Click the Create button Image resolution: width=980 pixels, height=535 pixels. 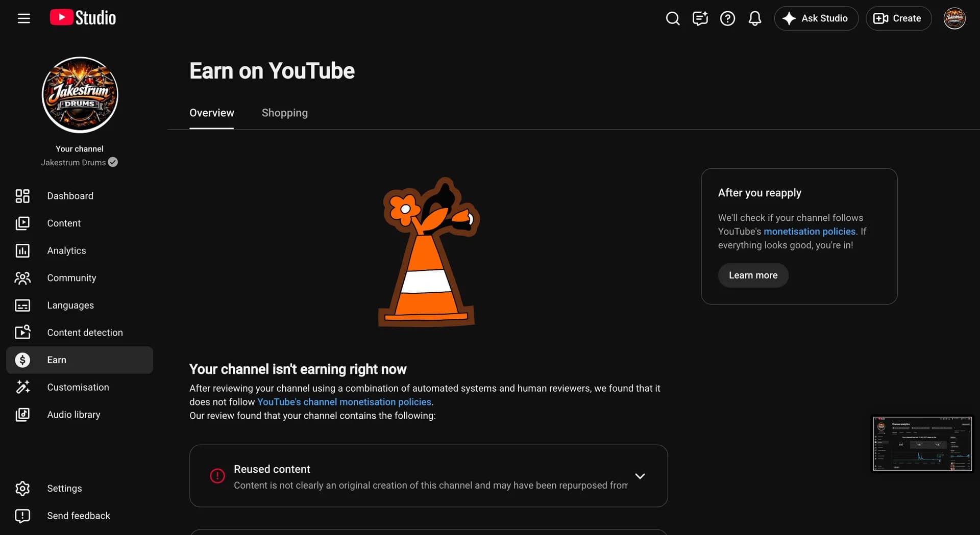coord(898,18)
